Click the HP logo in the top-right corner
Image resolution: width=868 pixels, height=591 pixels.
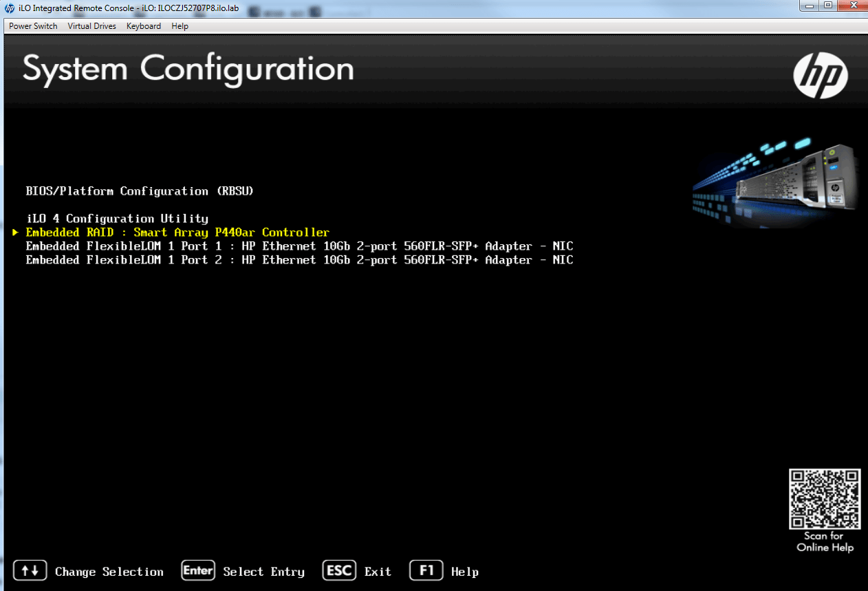[820, 76]
